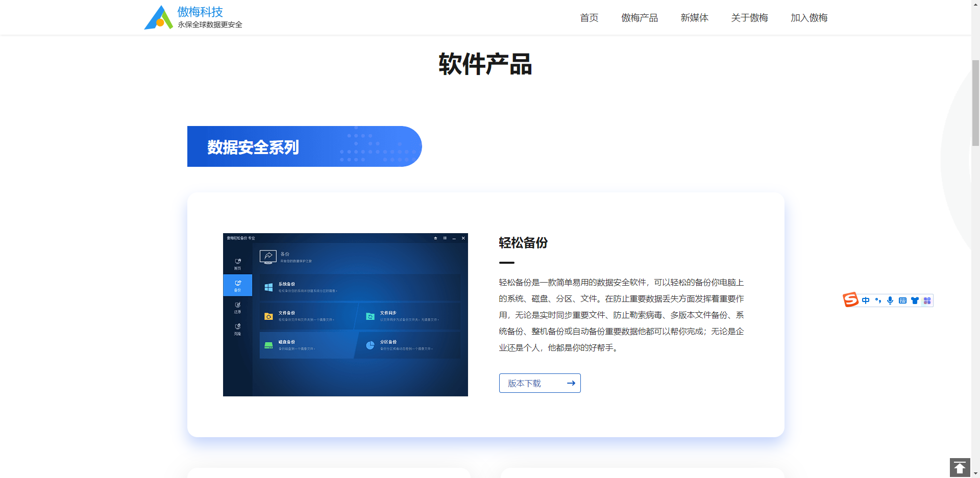Toggle the IME punctuation mode icon

[878, 300]
